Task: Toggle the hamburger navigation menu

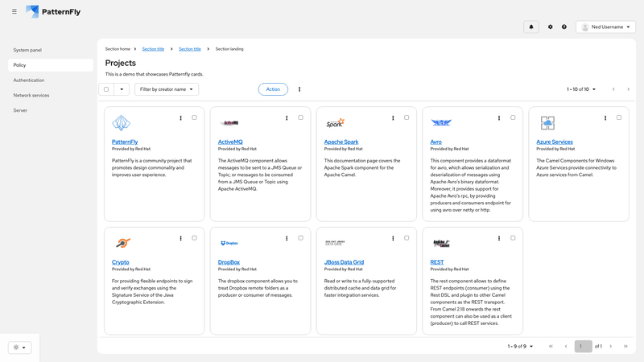Action: click(14, 11)
